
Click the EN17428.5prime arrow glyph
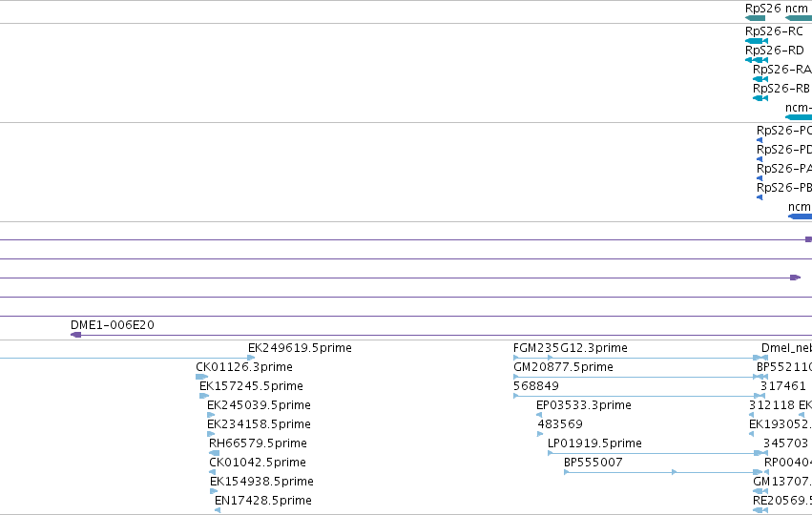tap(218, 510)
